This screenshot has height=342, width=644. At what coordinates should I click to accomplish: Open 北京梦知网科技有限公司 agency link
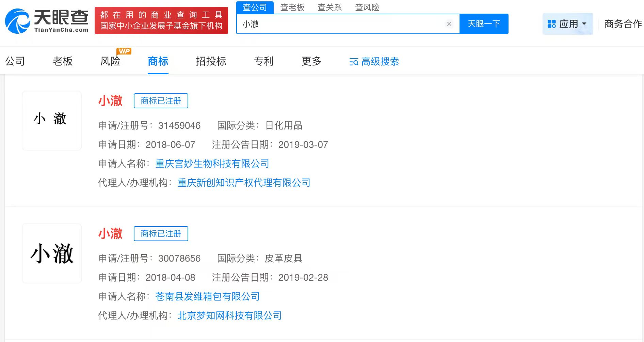[229, 316]
